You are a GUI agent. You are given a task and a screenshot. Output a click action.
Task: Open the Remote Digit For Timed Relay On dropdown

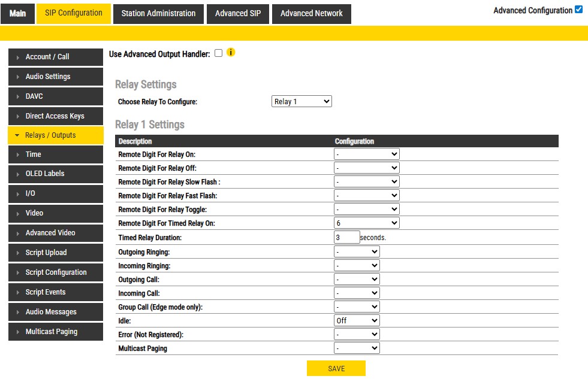366,223
